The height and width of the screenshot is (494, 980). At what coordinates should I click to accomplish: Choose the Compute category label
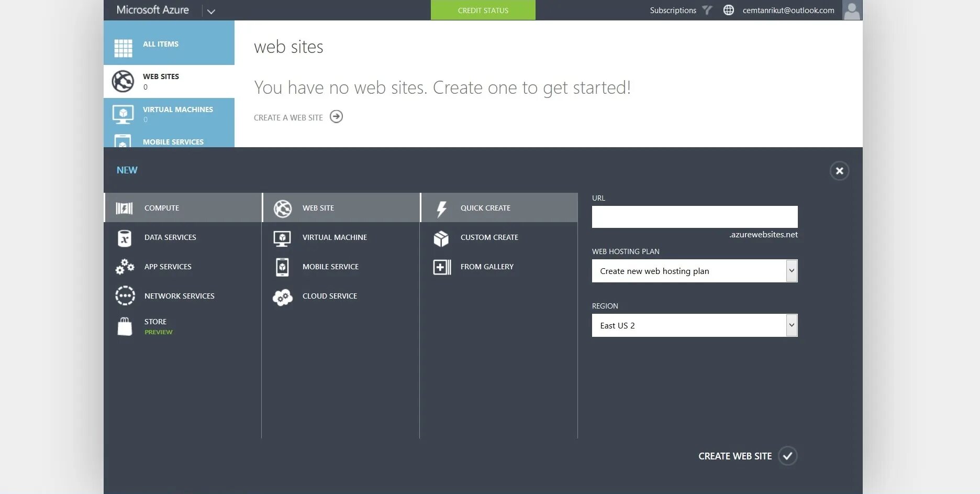coord(162,208)
